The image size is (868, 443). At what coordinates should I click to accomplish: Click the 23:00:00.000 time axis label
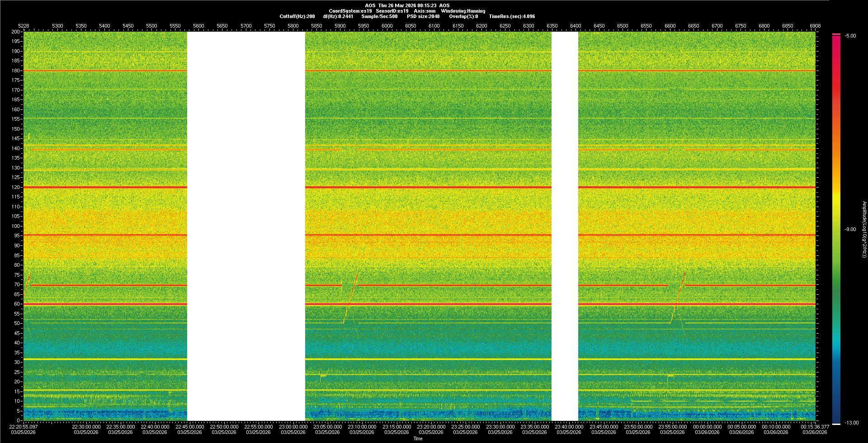coord(293,426)
